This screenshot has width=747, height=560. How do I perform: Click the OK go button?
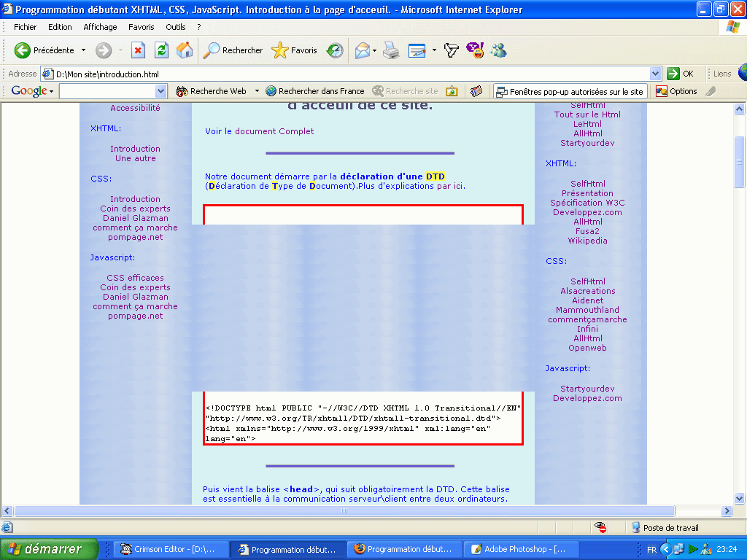click(681, 74)
